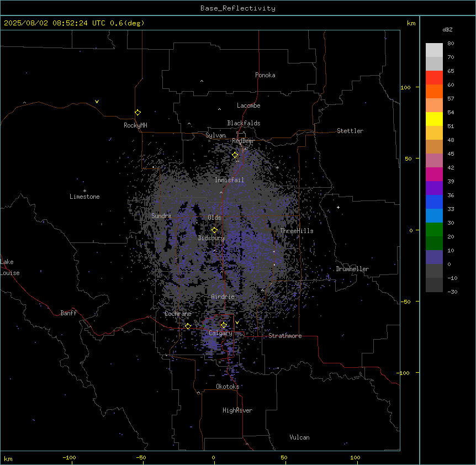Screen dimensions: 476x465
Task: Click the 80 value in the dBZ legend
Action: (x=451, y=44)
